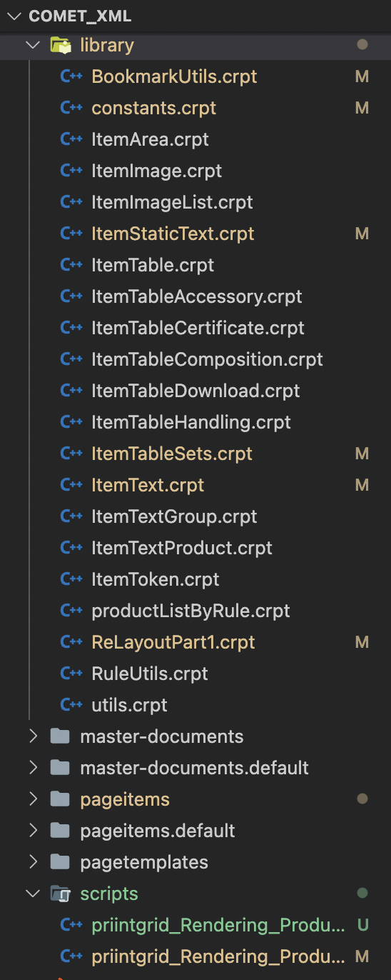Select ItemTableDownload.crpt file
The width and height of the screenshot is (391, 980).
pyautogui.click(x=196, y=391)
